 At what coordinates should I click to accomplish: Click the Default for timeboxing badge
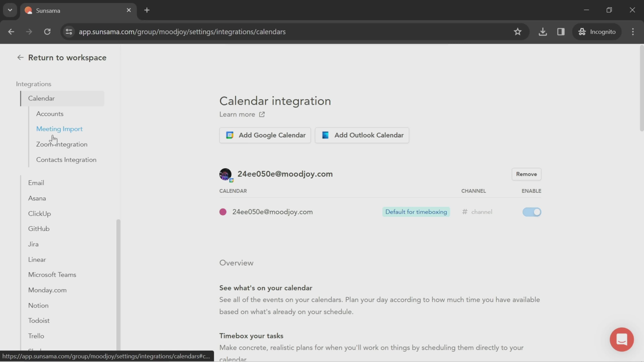tap(416, 212)
